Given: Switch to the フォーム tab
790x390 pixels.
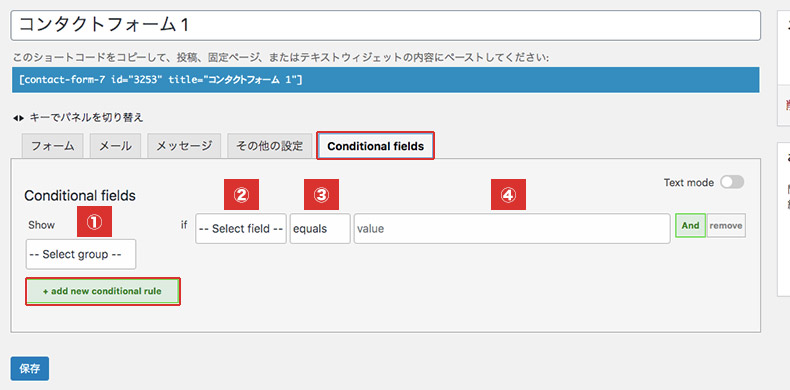Looking at the screenshot, I should click(x=52, y=146).
